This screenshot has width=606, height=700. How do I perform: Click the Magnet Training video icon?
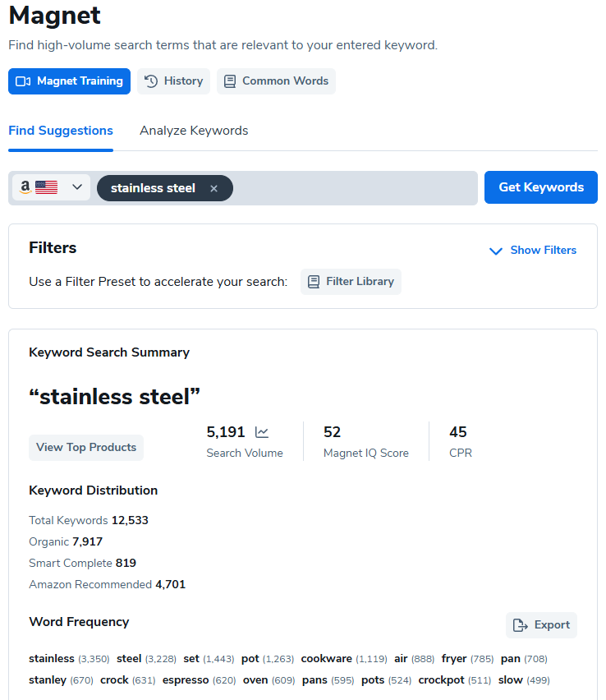(22, 81)
